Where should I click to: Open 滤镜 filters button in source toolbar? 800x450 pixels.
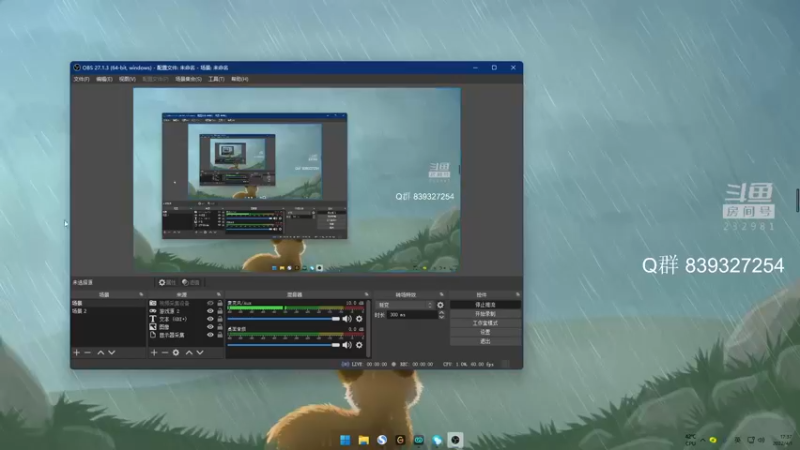[x=191, y=282]
